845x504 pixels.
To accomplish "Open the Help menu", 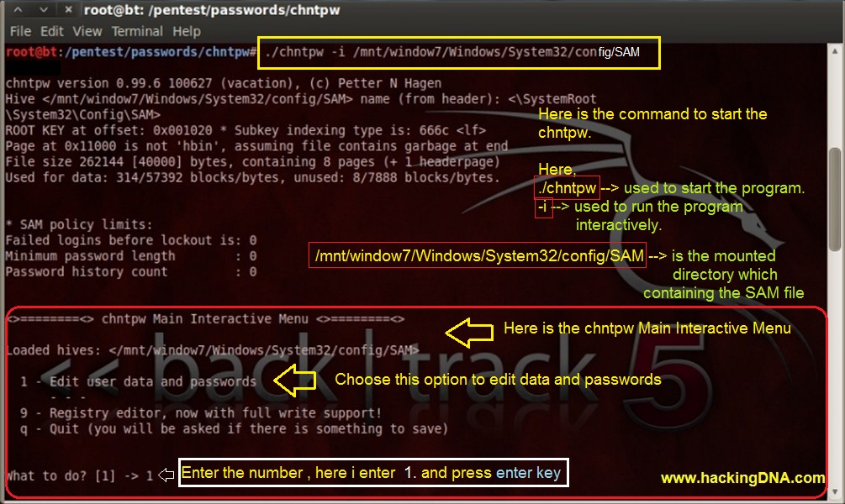I will 187,31.
